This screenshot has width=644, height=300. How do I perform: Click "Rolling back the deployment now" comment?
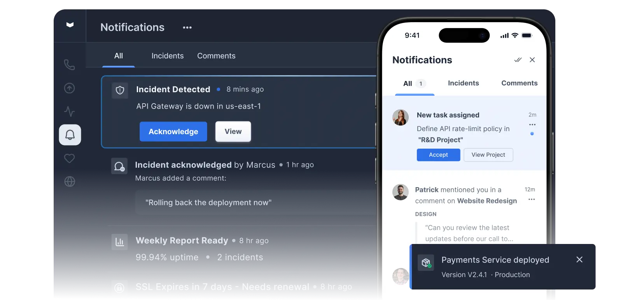pyautogui.click(x=208, y=203)
